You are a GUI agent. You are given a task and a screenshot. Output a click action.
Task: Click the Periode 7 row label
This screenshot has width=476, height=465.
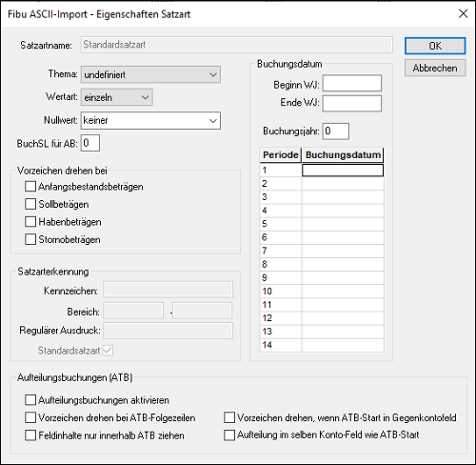point(281,251)
